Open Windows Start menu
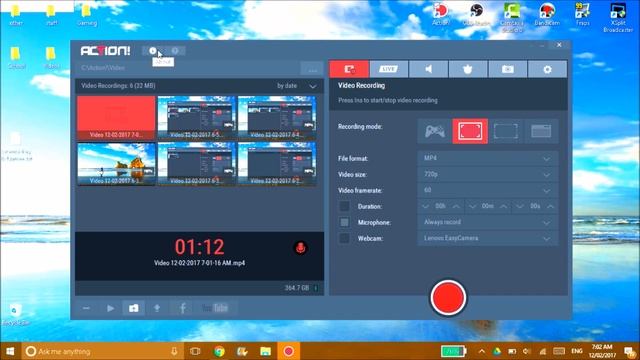Viewport: 640px width, 360px height. click(x=10, y=351)
